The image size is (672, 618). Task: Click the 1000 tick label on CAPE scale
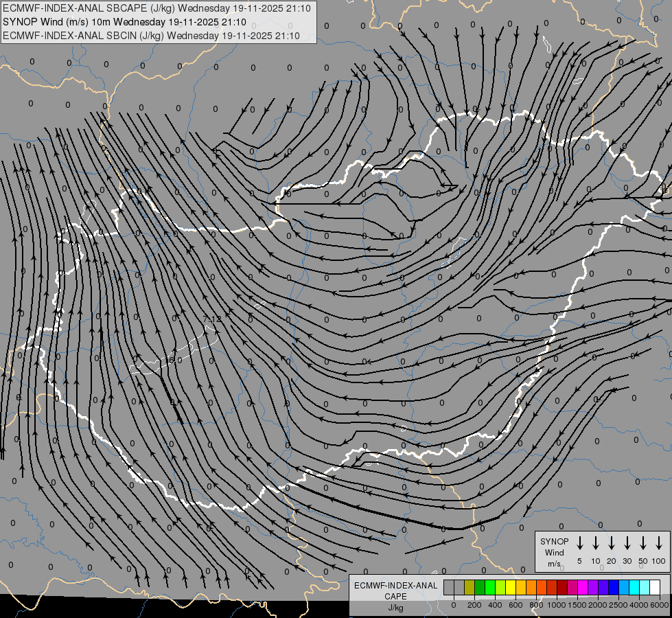coord(557,605)
